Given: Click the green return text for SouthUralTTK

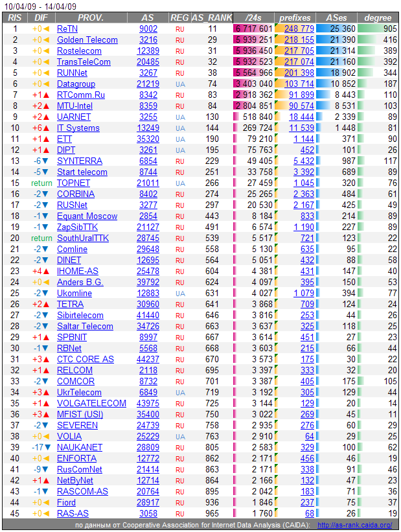Looking at the screenshot, I should [41, 238].
